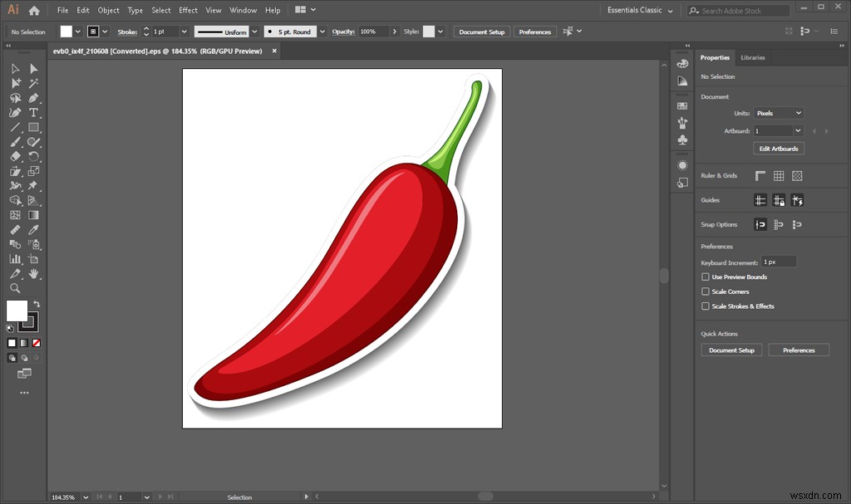Click the Preferences button in Quick Actions
851x504 pixels.
[799, 350]
